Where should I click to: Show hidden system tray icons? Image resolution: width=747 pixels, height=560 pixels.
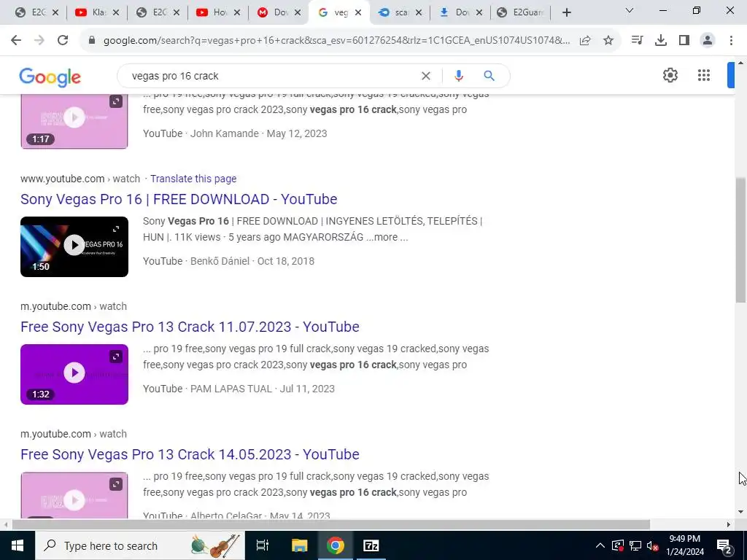click(x=600, y=545)
